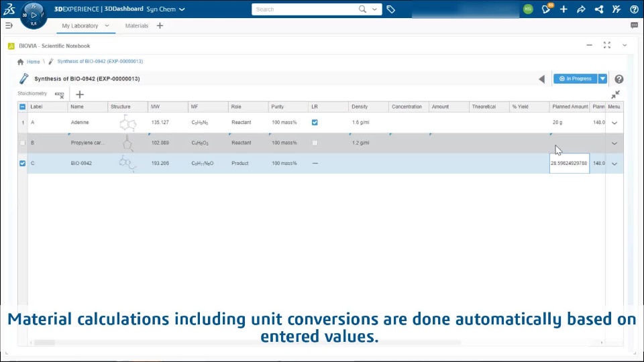Screen dimensions: 644x362
Task: Expand the BIO-0942 row menu
Action: point(614,164)
